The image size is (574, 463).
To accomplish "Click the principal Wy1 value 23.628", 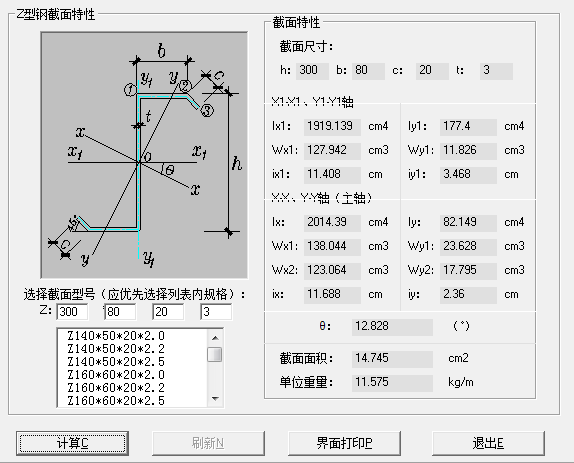I will [x=468, y=246].
